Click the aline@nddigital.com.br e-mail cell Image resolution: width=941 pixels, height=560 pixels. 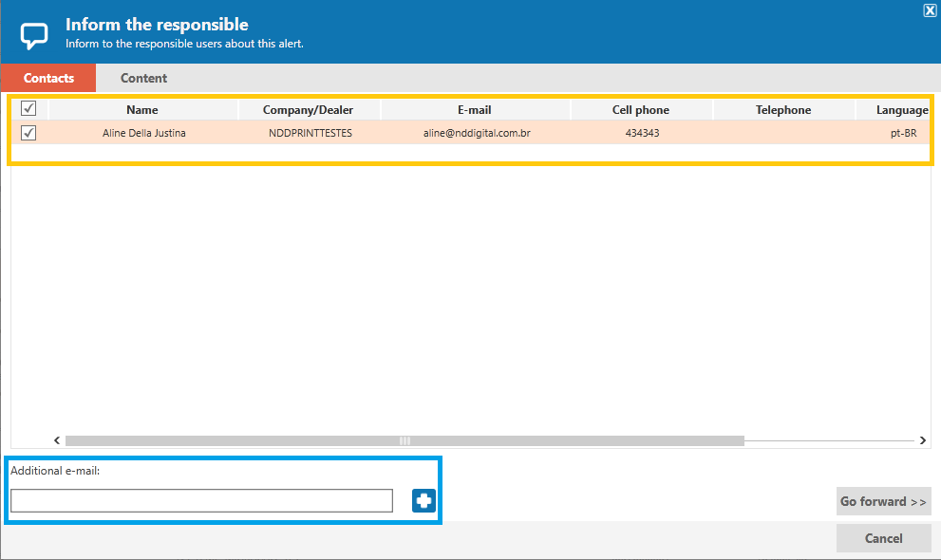[477, 133]
